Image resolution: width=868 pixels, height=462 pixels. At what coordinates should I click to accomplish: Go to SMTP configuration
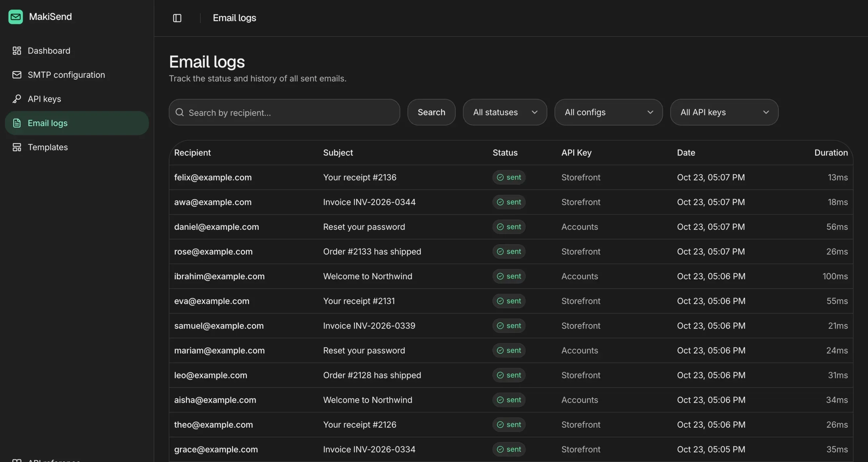click(77, 75)
